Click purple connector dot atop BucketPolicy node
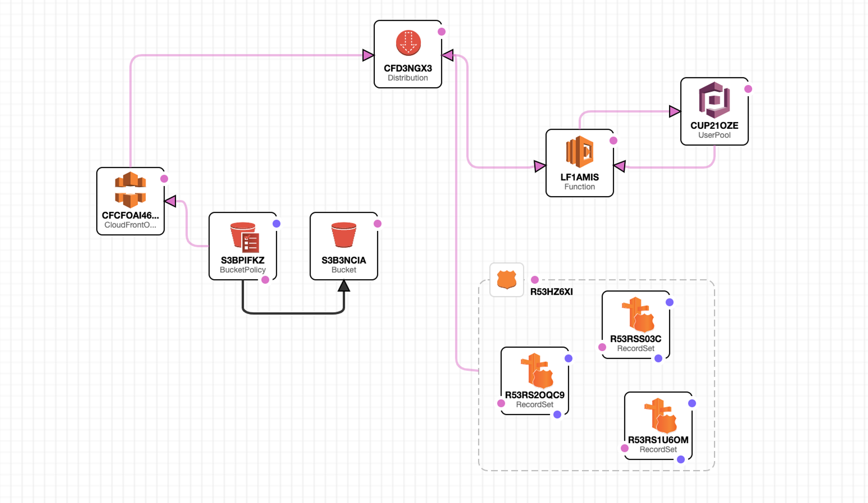The width and height of the screenshot is (868, 503). tap(277, 224)
